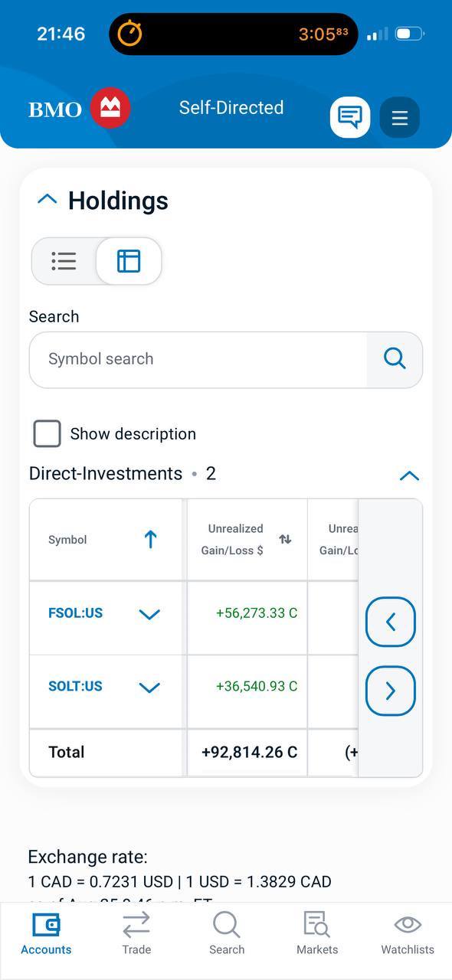Sort by Unrealized Gain/Loss $ arrows
Image resolution: width=452 pixels, height=980 pixels.
285,539
